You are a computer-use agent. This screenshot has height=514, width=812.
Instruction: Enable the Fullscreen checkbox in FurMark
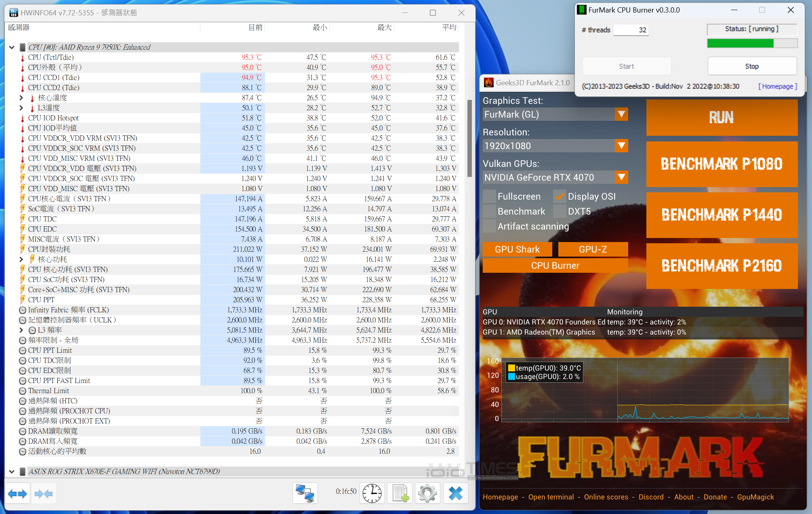point(489,196)
